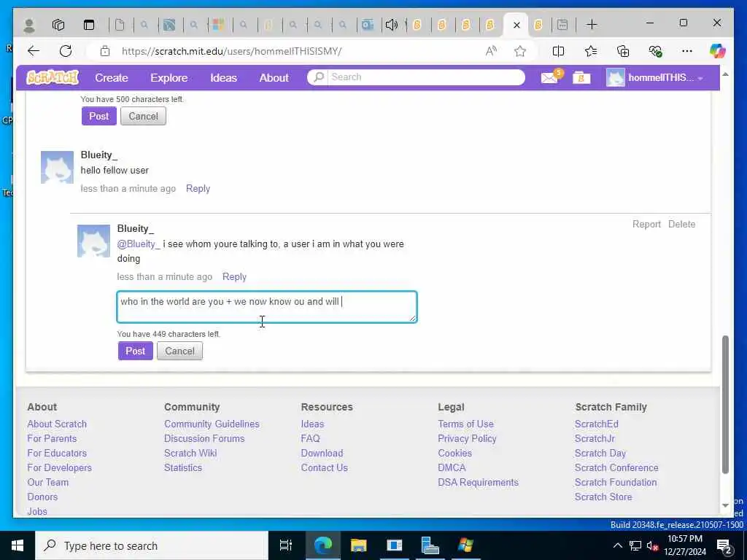Toggle Edge split screen view
747x560 pixels.
pyautogui.click(x=558, y=51)
